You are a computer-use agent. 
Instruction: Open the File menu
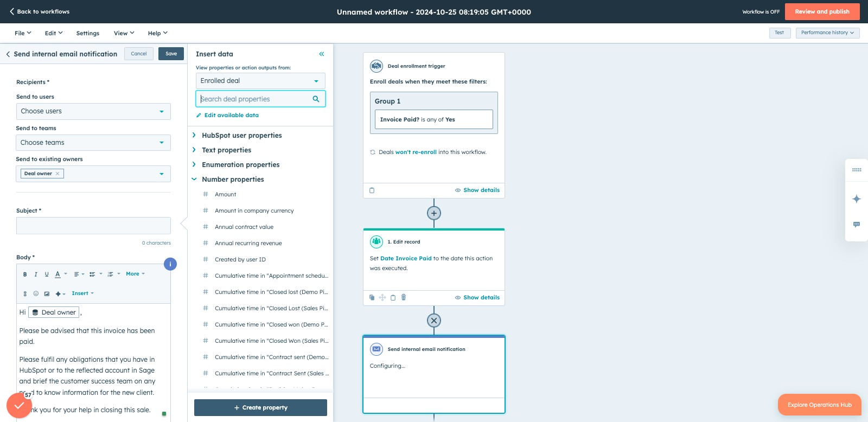pyautogui.click(x=23, y=33)
